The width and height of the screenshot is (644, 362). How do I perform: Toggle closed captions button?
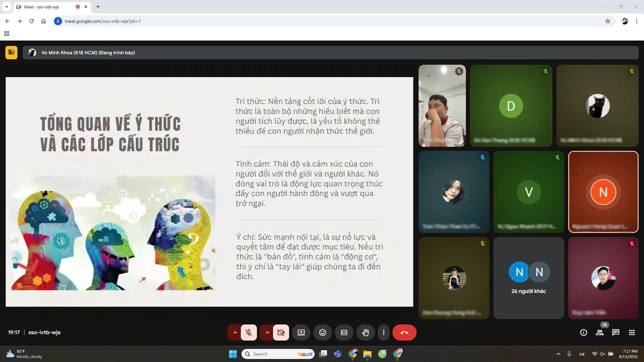[344, 333]
